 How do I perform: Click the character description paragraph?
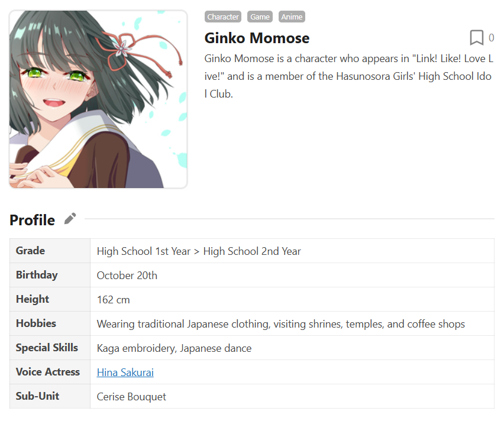click(x=349, y=76)
